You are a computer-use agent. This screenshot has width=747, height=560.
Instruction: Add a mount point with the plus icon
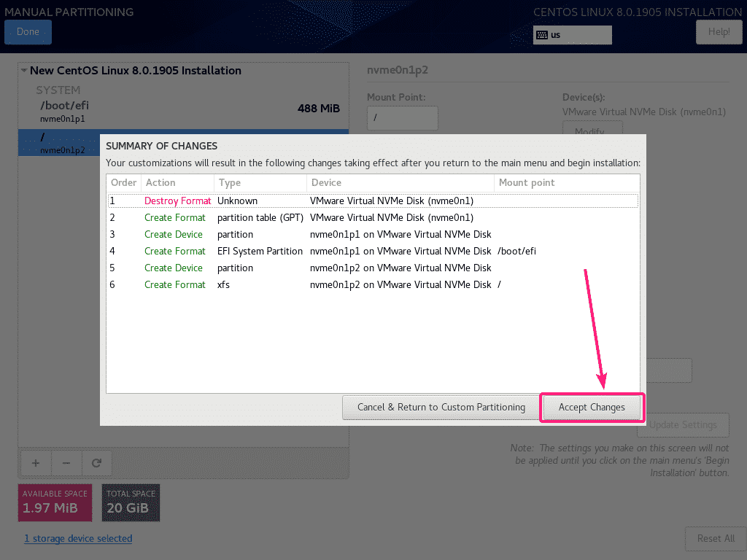coord(36,463)
